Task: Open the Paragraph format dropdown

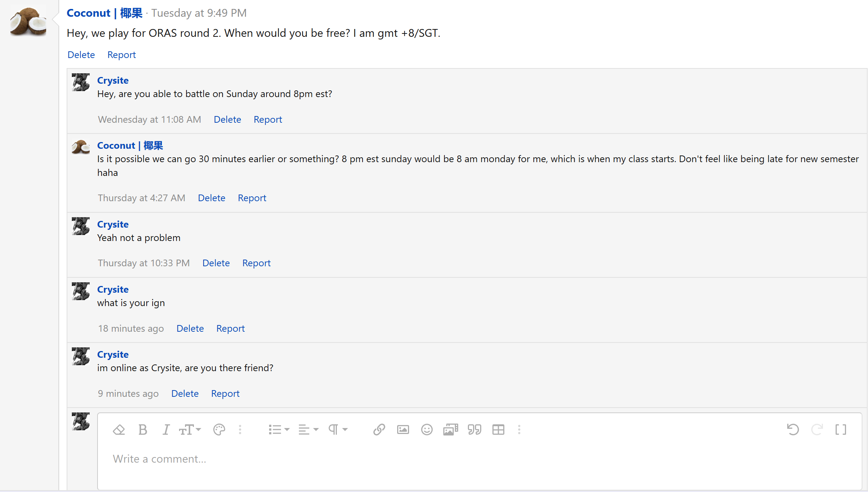Action: coord(338,430)
